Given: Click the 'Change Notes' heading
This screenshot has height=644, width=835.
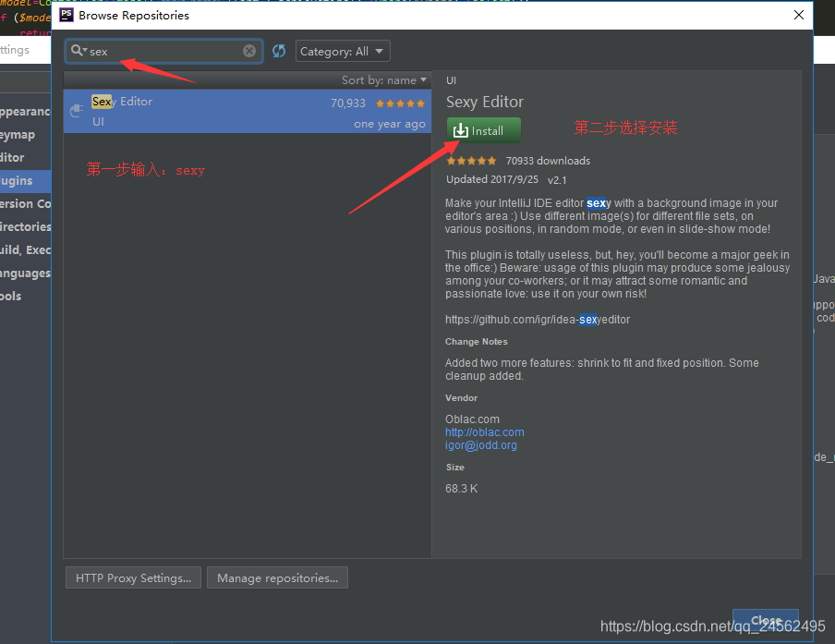Looking at the screenshot, I should tap(476, 342).
